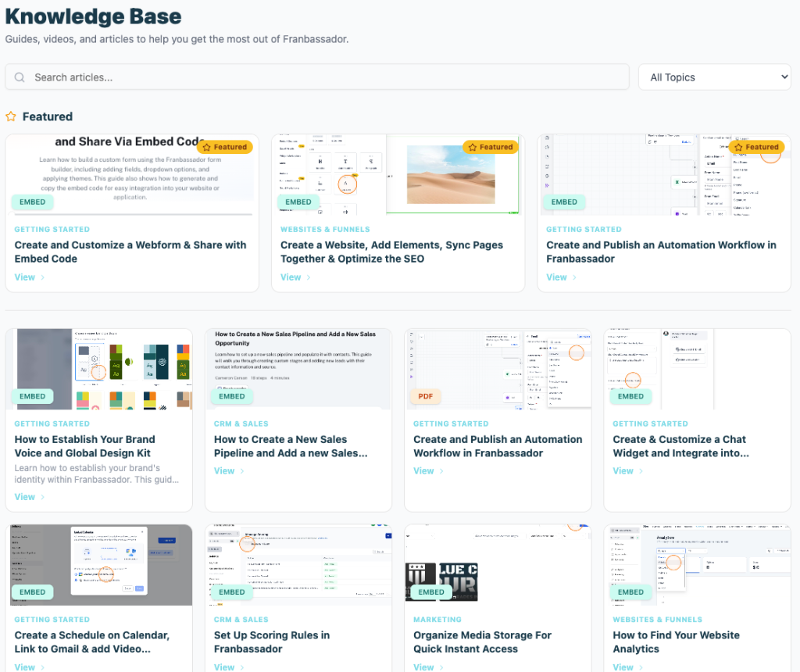The image size is (800, 672).
Task: Click CRM & SALES label on Sales Pipeline card
Action: coord(241,424)
